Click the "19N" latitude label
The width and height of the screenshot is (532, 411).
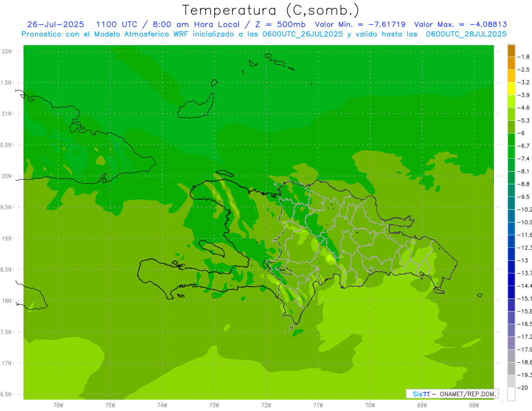8,239
